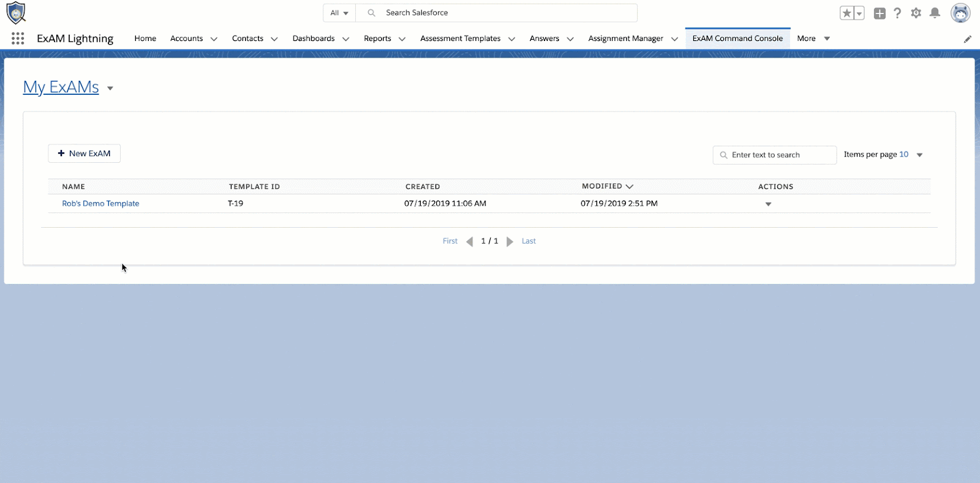The height and width of the screenshot is (483, 980).
Task: Open the Answers tab
Action: 545,39
